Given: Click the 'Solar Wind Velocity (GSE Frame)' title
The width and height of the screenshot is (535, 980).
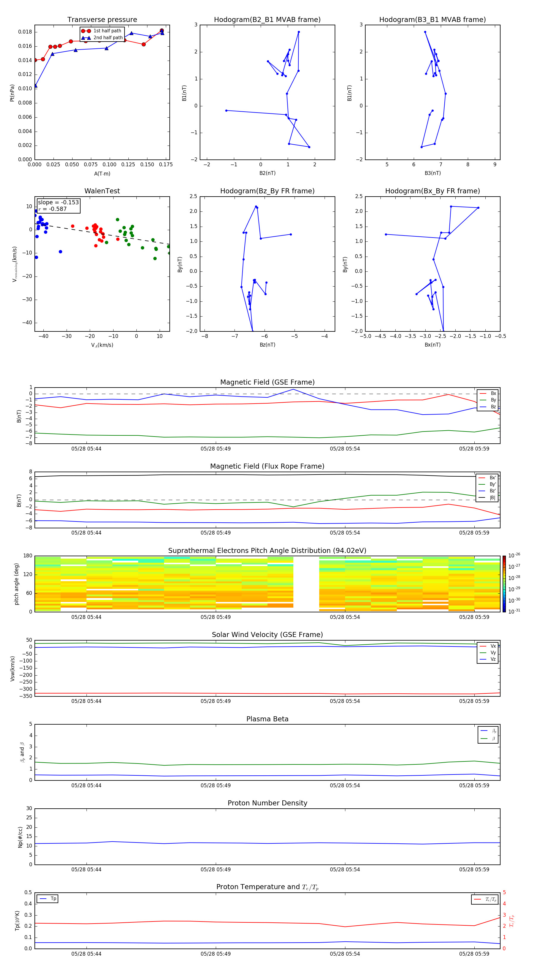Looking at the screenshot, I should 267,635.
